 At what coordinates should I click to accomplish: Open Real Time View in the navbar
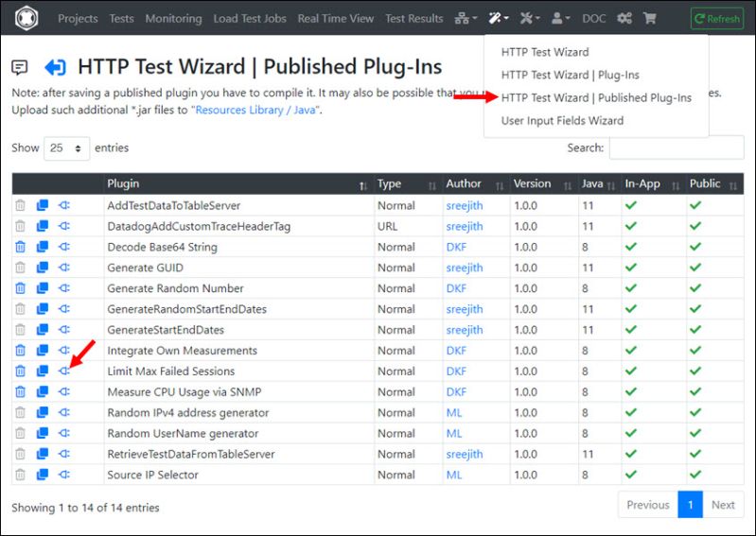[x=336, y=19]
